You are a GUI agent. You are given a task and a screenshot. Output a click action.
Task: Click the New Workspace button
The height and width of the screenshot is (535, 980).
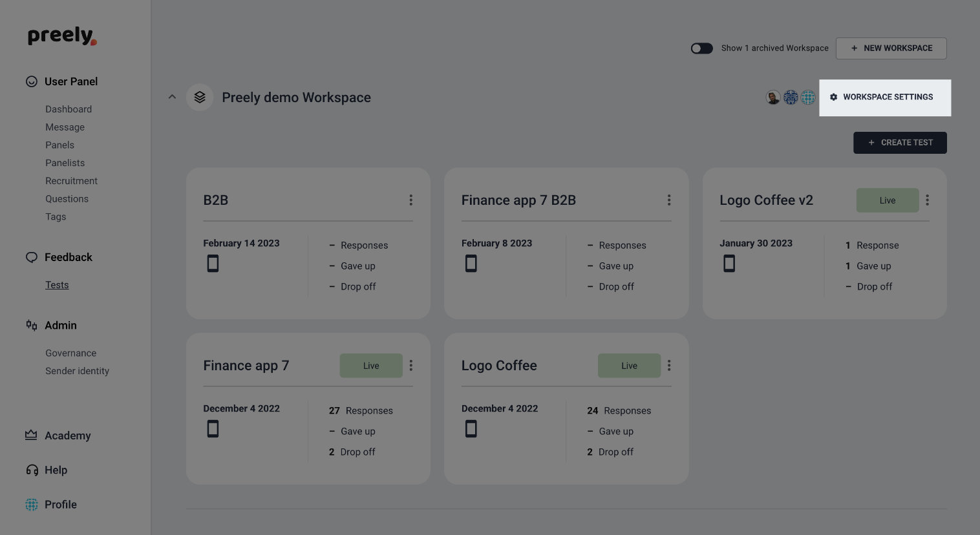(x=891, y=48)
